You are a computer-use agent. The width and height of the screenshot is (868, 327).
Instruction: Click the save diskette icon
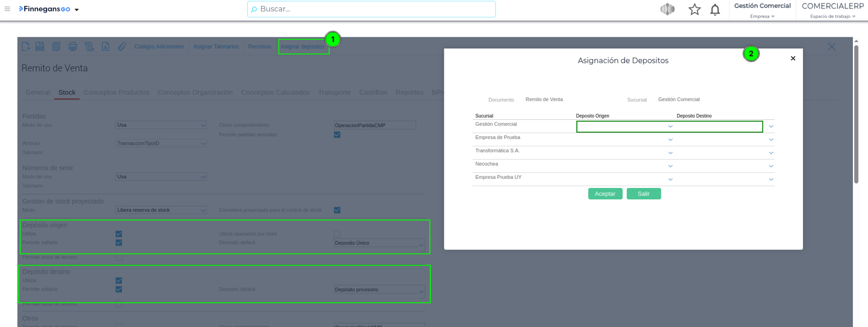pos(40,46)
